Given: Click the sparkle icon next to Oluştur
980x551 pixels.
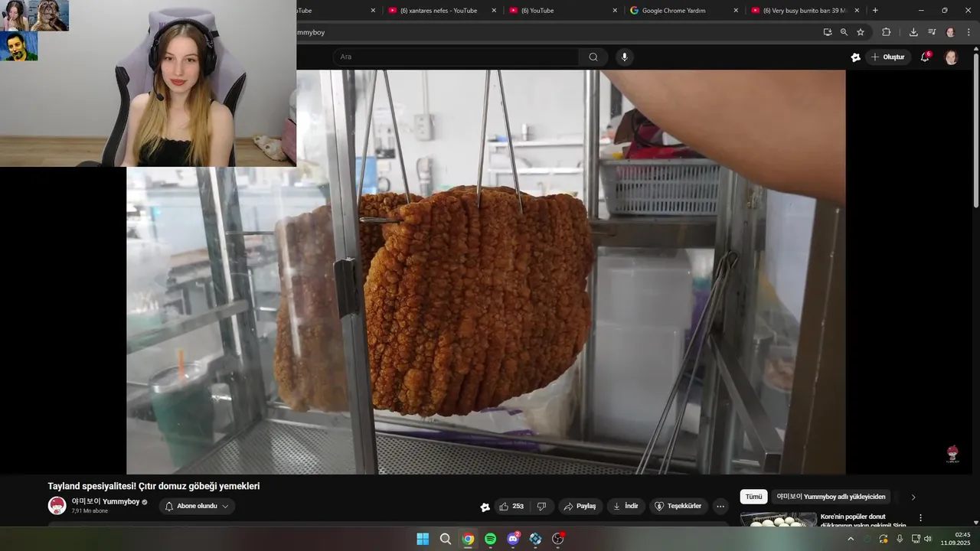Looking at the screenshot, I should (x=855, y=57).
